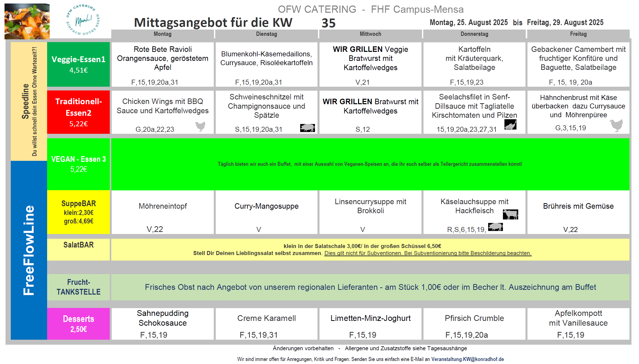Click 'Limetten-Minz-Joghurt' dessert text

pos(370,318)
